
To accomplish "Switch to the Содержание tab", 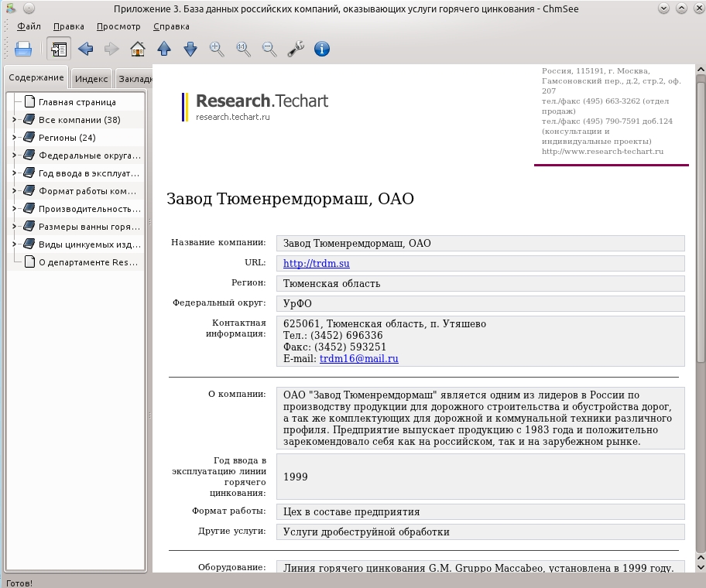I will pos(36,77).
